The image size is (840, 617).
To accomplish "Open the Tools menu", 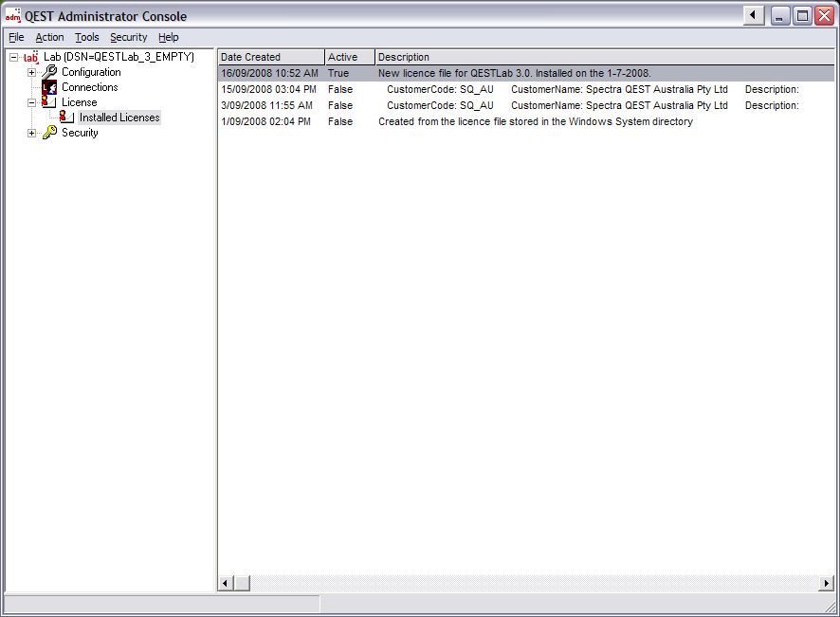I will point(86,37).
